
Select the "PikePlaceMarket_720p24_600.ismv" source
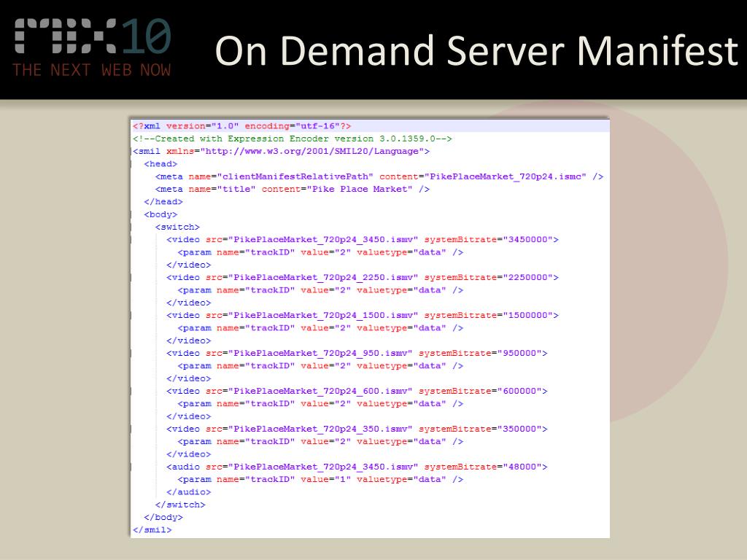pos(321,391)
